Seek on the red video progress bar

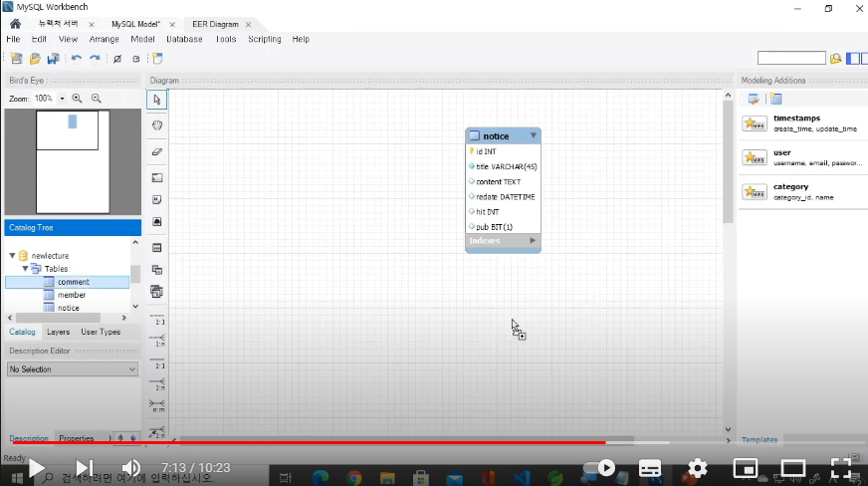click(309, 443)
